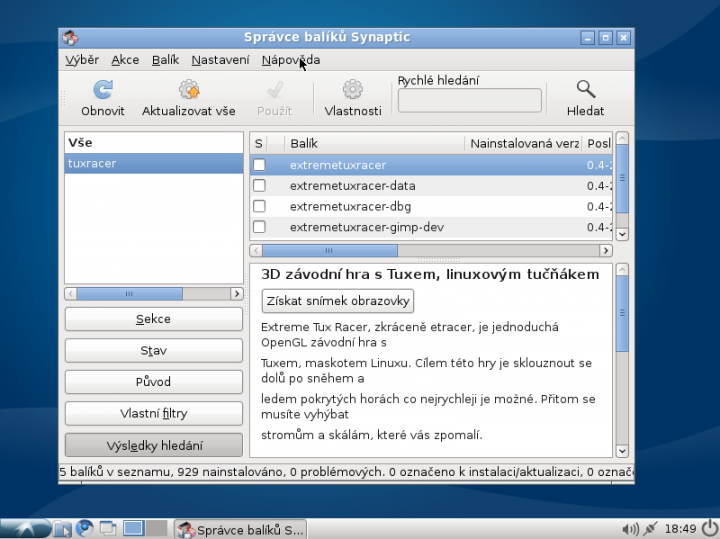The width and height of the screenshot is (720, 539).
Task: Click description pane scroll down arrow
Action: tap(622, 451)
